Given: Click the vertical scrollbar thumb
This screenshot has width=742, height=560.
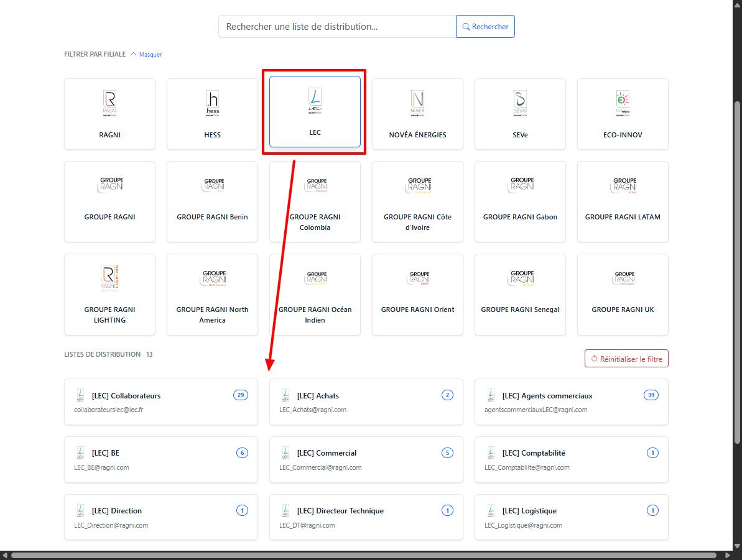Looking at the screenshot, I should tap(737, 272).
